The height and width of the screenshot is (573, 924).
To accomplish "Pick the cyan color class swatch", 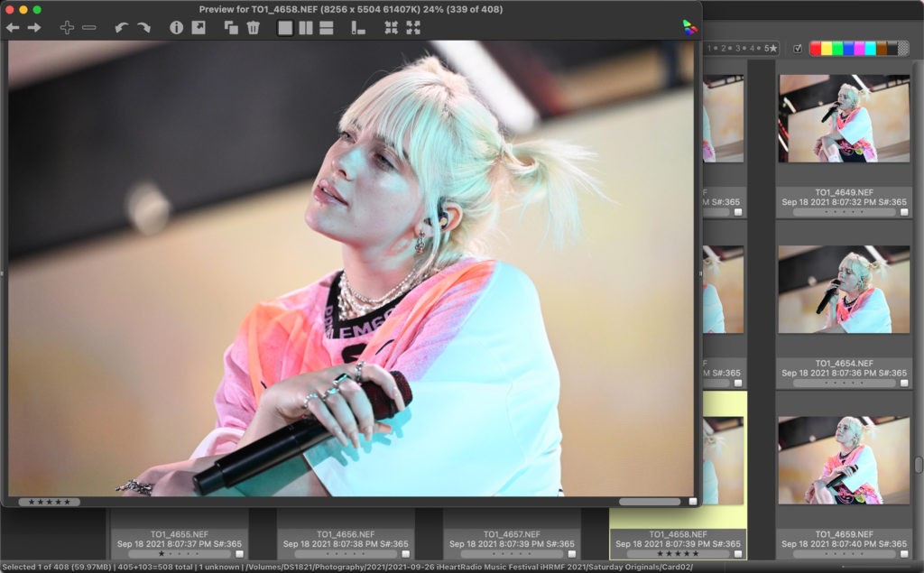I will point(870,49).
